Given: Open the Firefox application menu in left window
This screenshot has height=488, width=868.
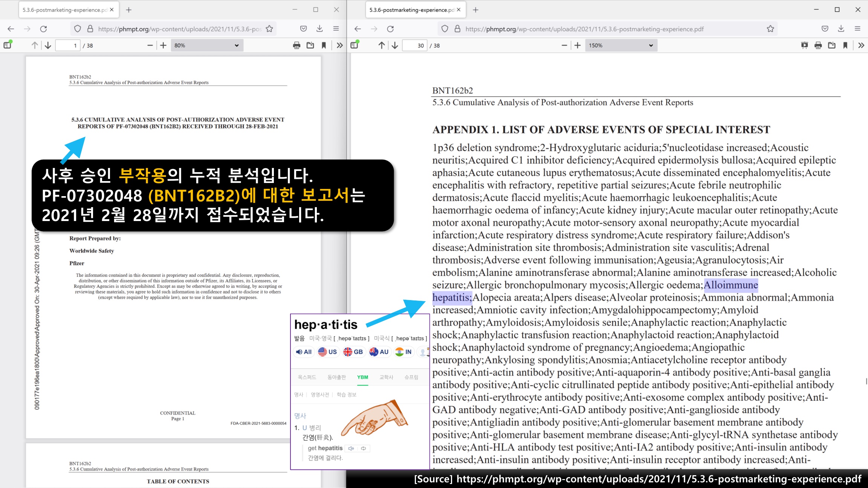Looking at the screenshot, I should coord(336,29).
